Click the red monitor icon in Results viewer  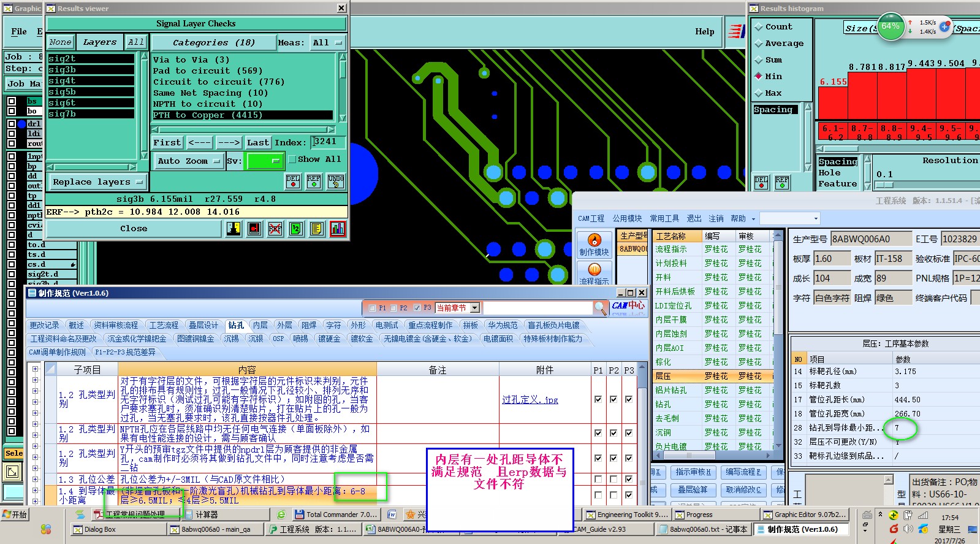(x=254, y=229)
